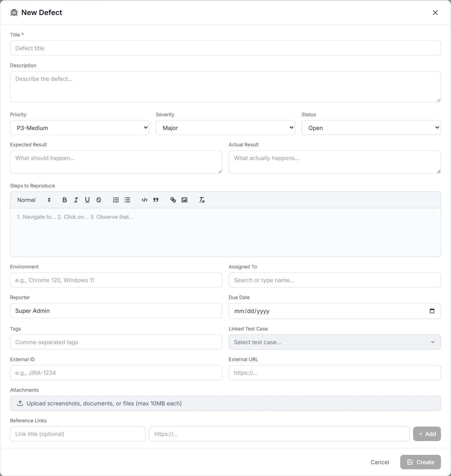Click the Cancel button
This screenshot has height=476, width=451.
pyautogui.click(x=380, y=462)
